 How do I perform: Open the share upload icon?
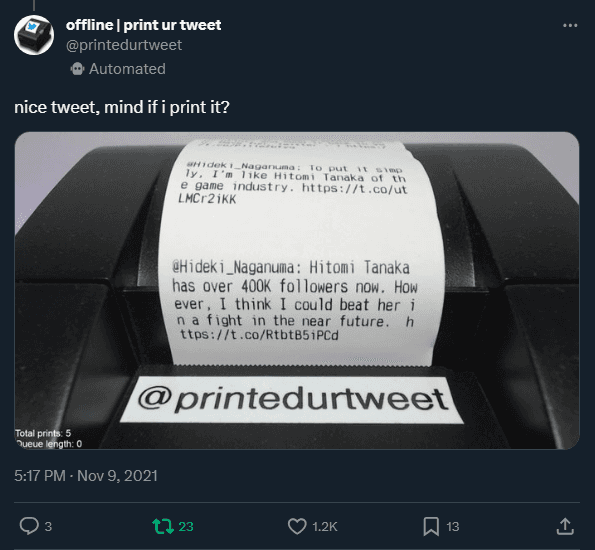tap(565, 526)
